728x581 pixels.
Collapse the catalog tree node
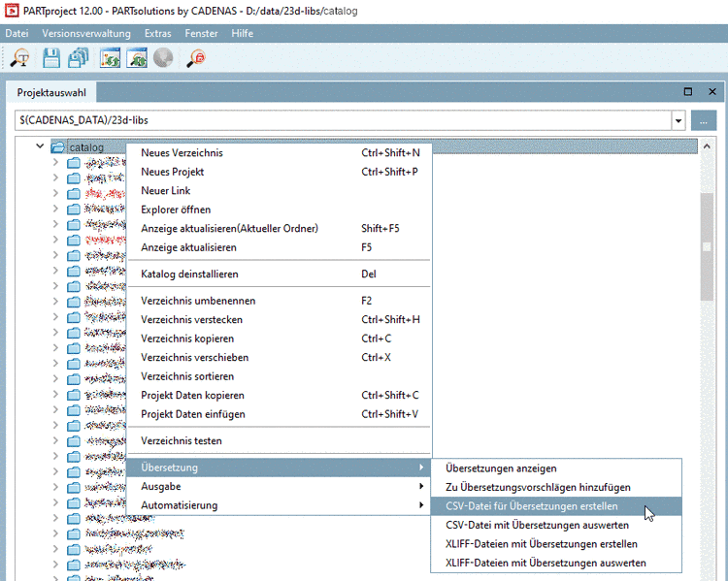(40, 146)
